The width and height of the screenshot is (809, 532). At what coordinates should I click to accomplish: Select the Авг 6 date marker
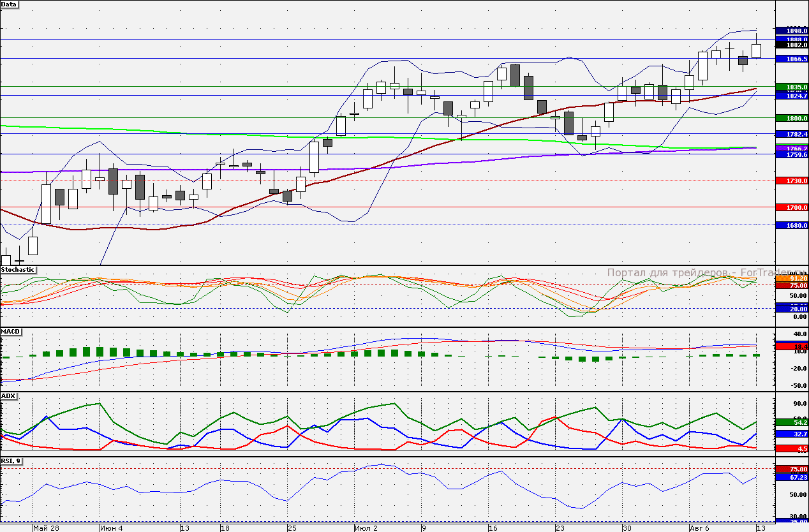[700, 528]
